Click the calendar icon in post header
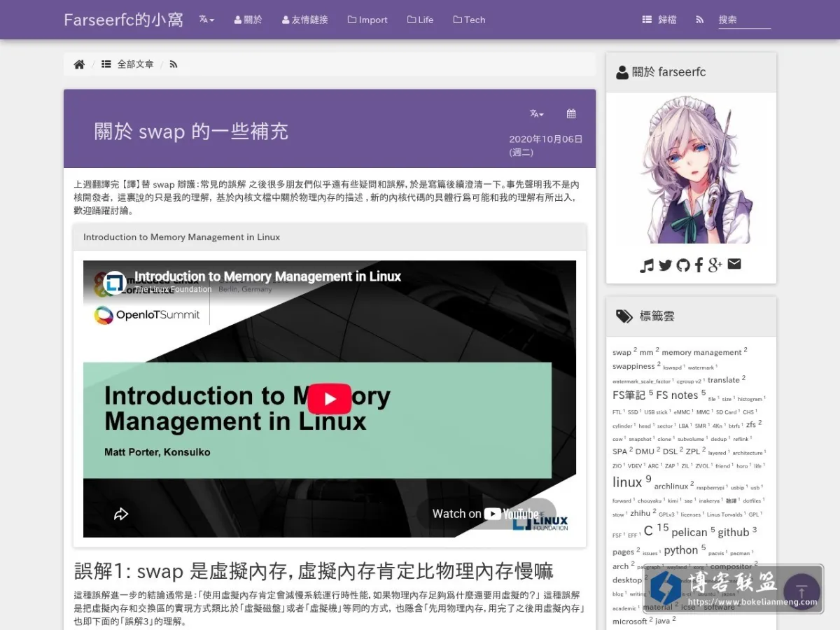The width and height of the screenshot is (840, 630). (x=571, y=113)
